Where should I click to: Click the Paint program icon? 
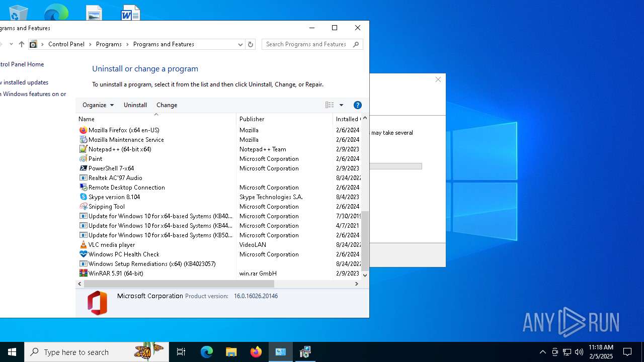coord(84,158)
